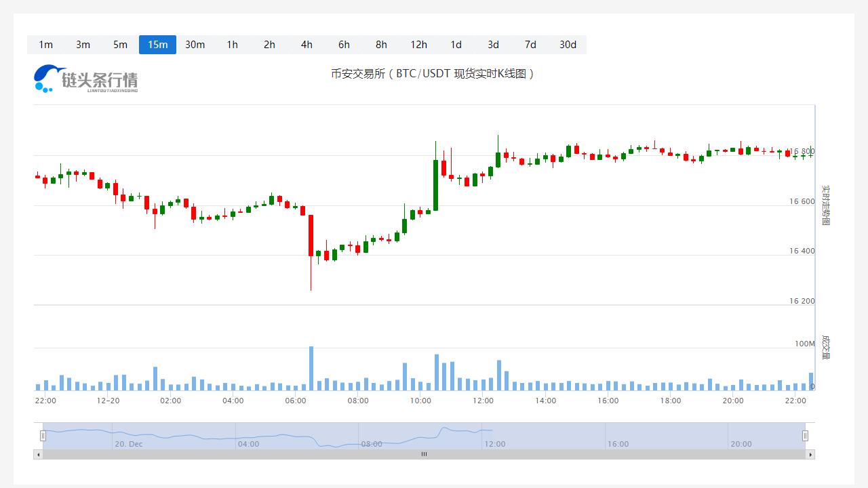868x488 pixels.
Task: Click the tallest volume bar near 06:00
Action: (x=311, y=369)
